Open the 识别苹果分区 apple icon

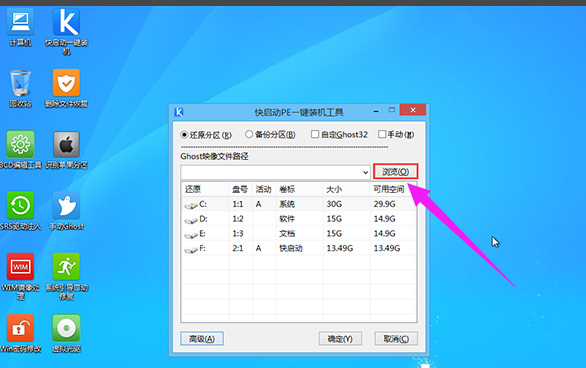(66, 144)
